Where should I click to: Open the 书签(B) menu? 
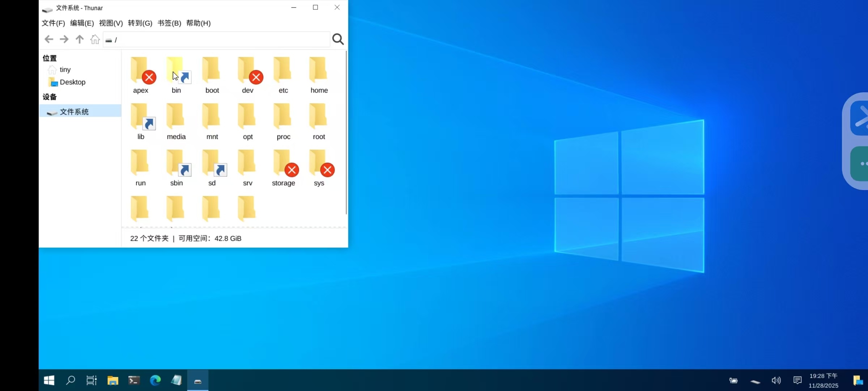point(169,23)
